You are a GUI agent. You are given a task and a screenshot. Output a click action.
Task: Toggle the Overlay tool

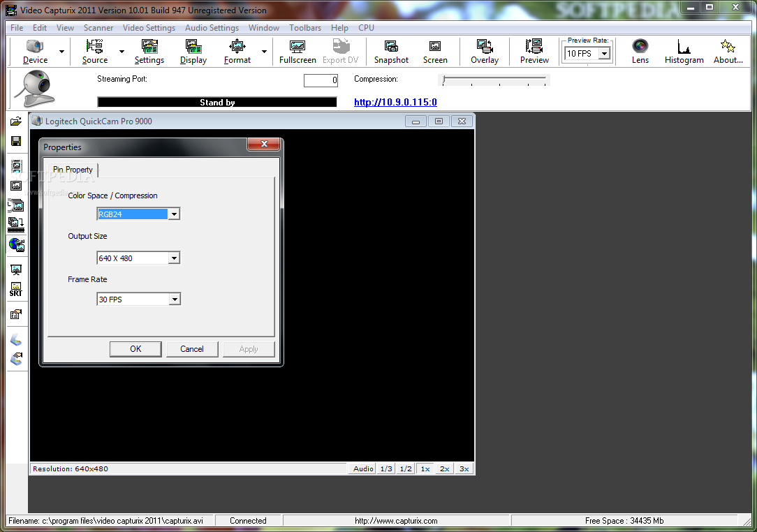(x=484, y=52)
